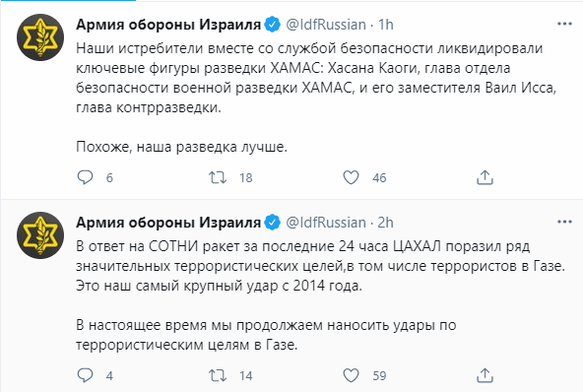The image size is (583, 392).
Task: Open profile avatar on the first tweet
Action: 40,37
